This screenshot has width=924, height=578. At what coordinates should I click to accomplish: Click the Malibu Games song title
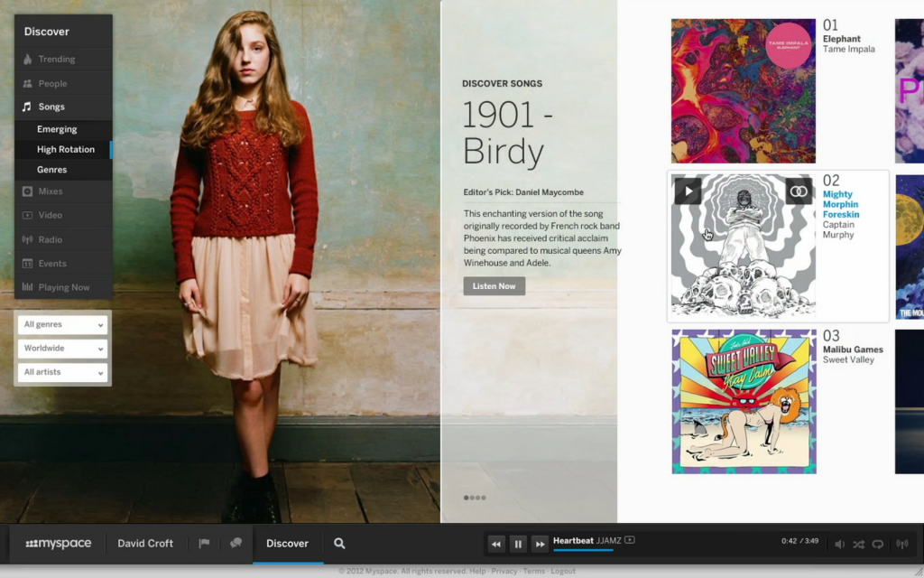tap(853, 350)
